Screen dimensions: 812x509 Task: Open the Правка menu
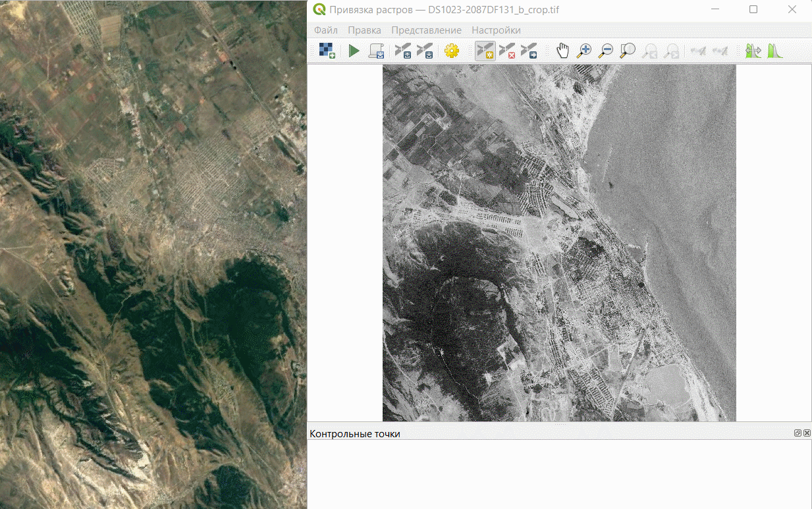pyautogui.click(x=364, y=30)
